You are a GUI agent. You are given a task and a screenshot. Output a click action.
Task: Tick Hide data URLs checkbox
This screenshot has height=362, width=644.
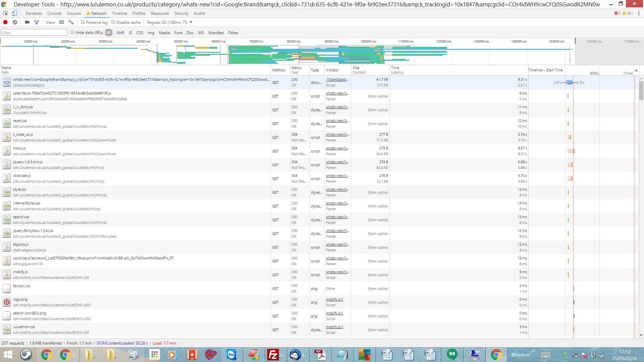point(72,33)
